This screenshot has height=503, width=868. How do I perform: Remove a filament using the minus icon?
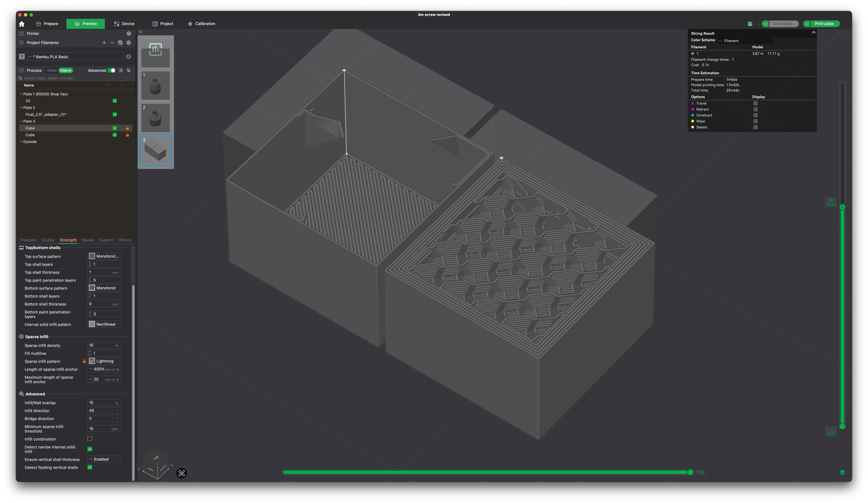click(x=112, y=43)
